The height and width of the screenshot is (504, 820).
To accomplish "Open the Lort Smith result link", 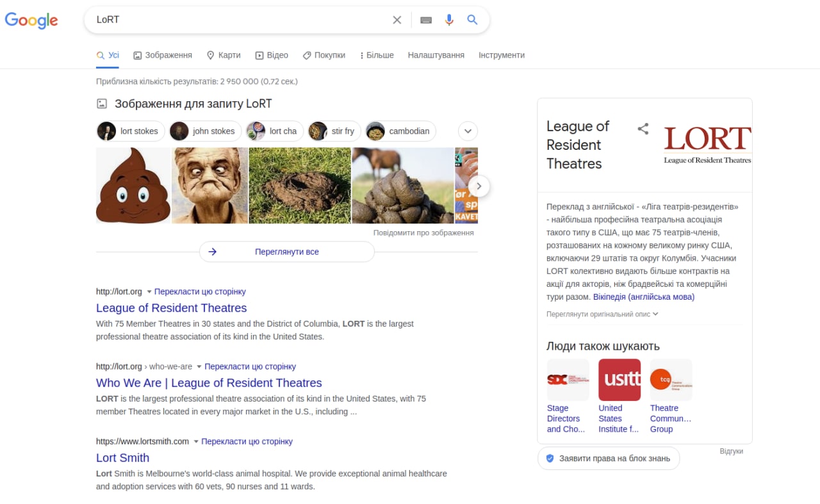I will (122, 458).
